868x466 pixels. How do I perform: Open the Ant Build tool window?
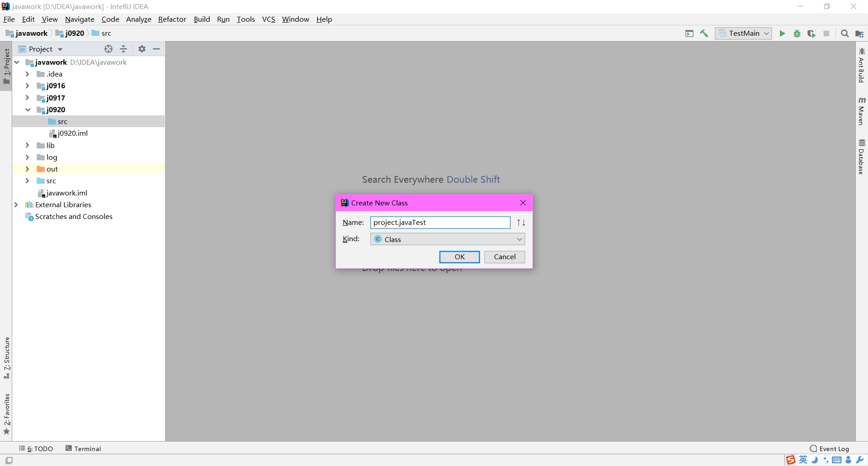pos(862,65)
